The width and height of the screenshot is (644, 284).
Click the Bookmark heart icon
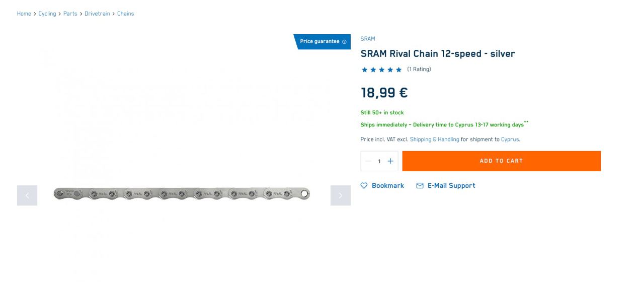pos(364,186)
